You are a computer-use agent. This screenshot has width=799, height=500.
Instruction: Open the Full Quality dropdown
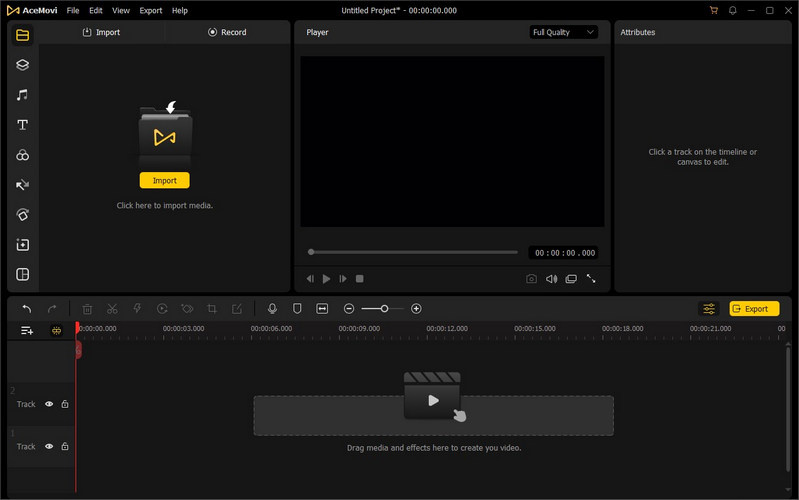(x=564, y=32)
